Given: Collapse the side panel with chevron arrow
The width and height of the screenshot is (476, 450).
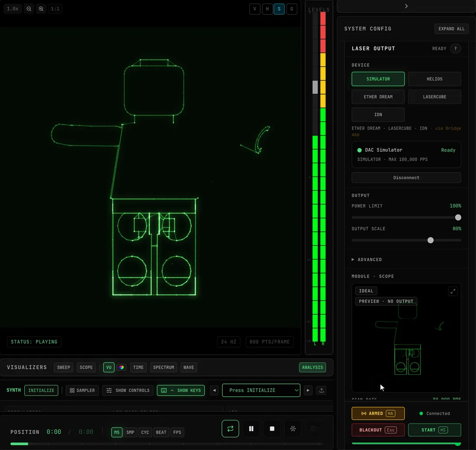Looking at the screenshot, I should 406,6.
